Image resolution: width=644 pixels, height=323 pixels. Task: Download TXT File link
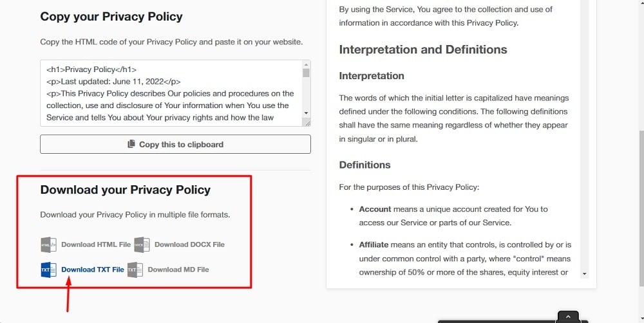92,270
